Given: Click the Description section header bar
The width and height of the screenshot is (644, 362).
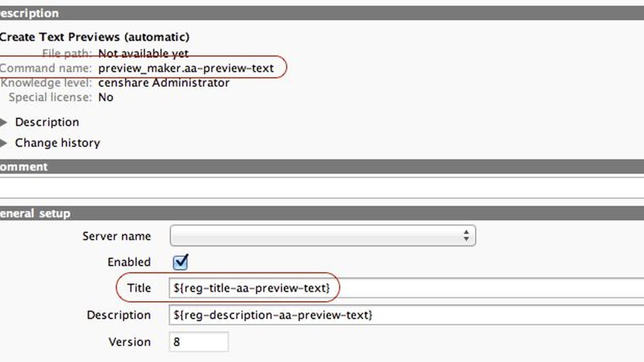Looking at the screenshot, I should [x=322, y=13].
